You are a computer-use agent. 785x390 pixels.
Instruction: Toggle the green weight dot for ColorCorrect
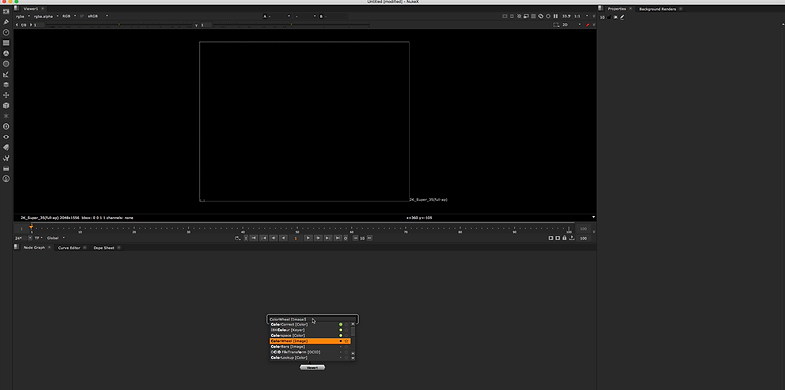click(x=341, y=324)
